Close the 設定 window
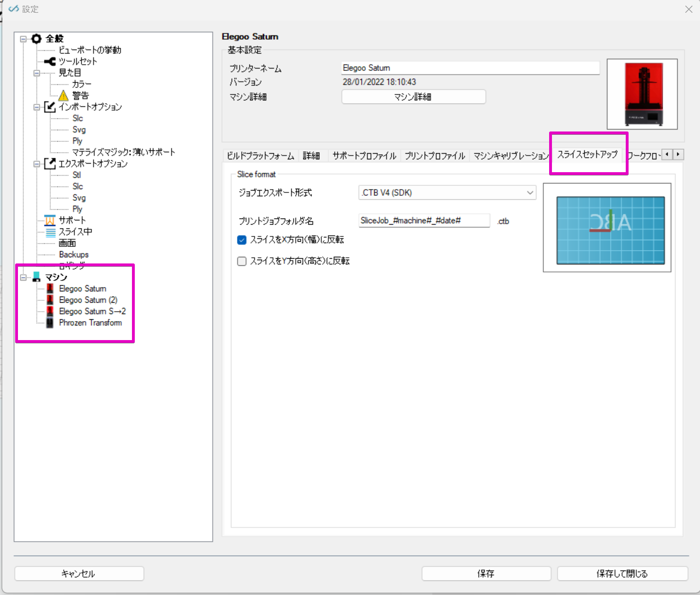The width and height of the screenshot is (700, 595). 689,9
